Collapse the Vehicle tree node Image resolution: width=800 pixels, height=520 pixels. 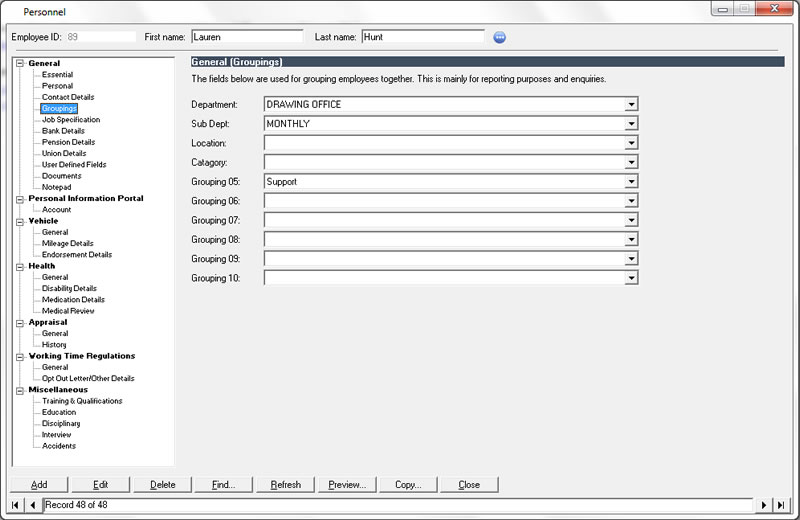coord(20,221)
